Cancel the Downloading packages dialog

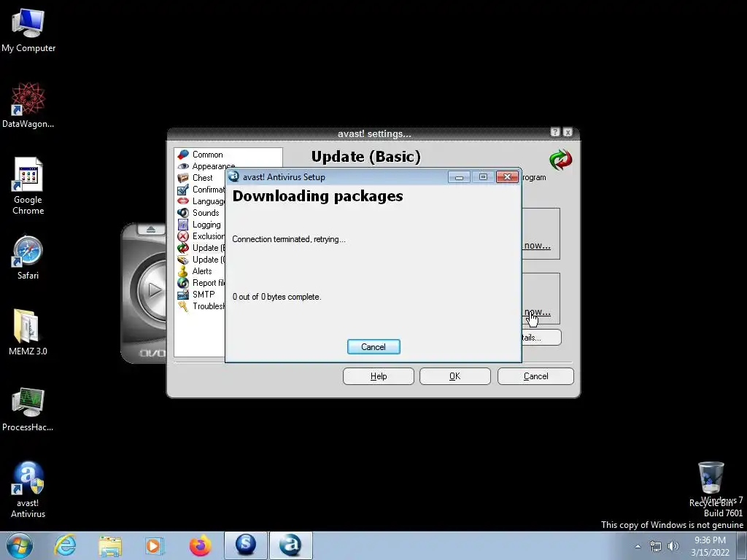pos(373,346)
